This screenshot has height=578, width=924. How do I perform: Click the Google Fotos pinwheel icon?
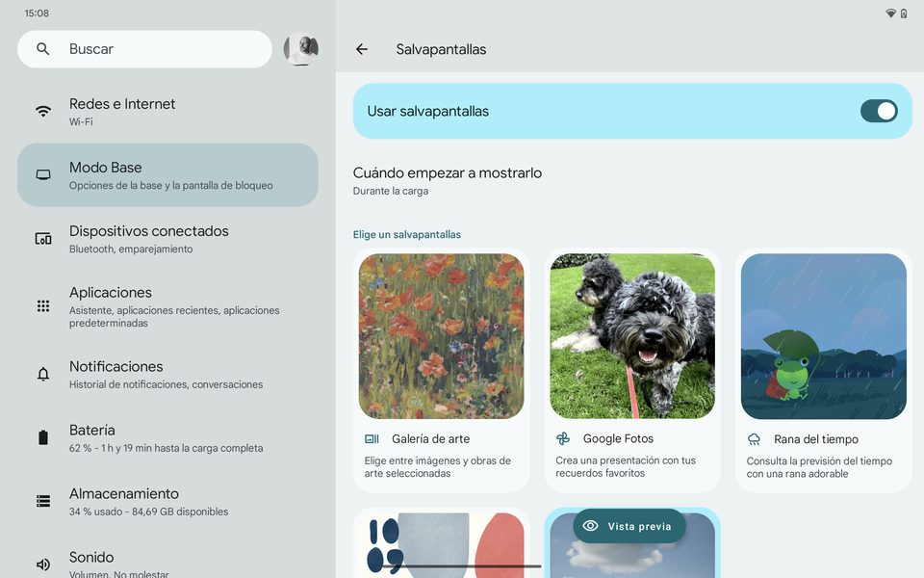tap(563, 438)
